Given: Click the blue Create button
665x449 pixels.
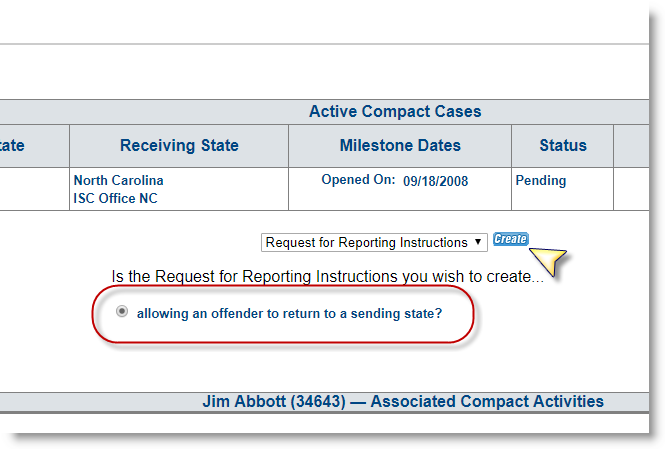Looking at the screenshot, I should point(510,239).
